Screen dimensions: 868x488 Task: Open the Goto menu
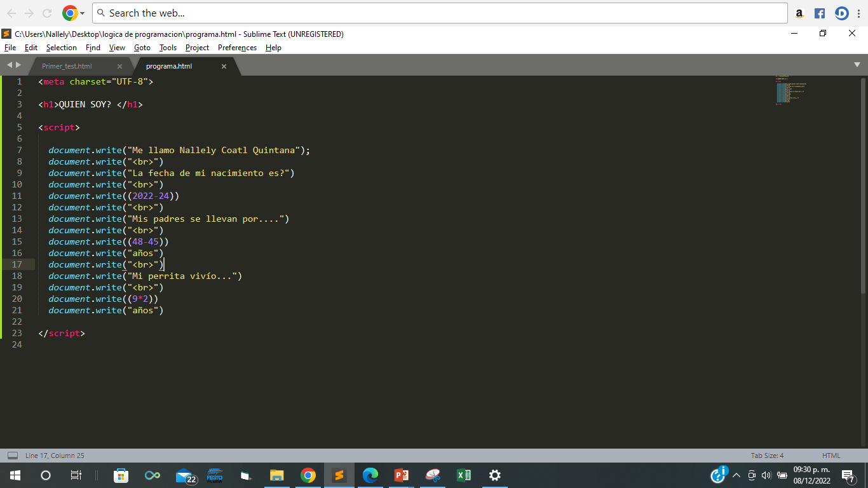coord(142,48)
